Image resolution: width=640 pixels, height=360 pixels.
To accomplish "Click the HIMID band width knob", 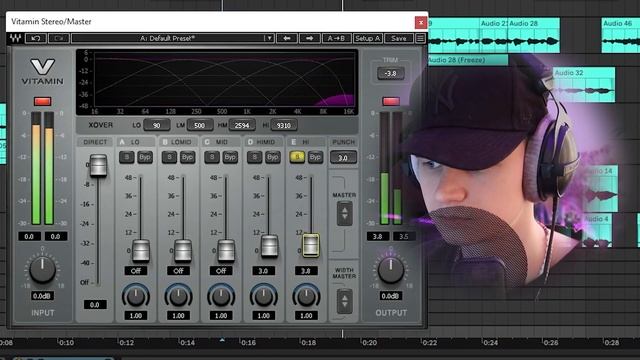I will tap(264, 297).
